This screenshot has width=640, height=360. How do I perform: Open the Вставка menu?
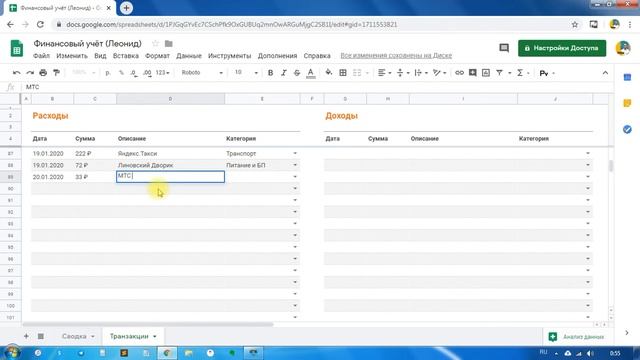(x=126, y=56)
